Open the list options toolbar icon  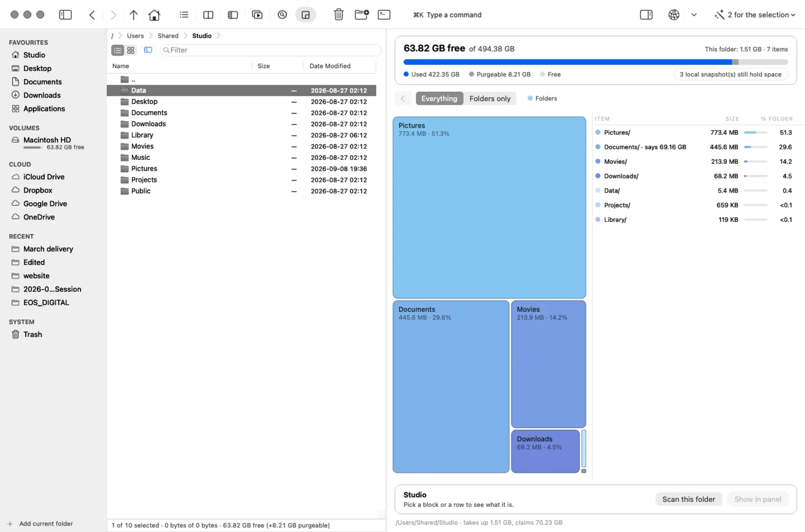coord(184,15)
